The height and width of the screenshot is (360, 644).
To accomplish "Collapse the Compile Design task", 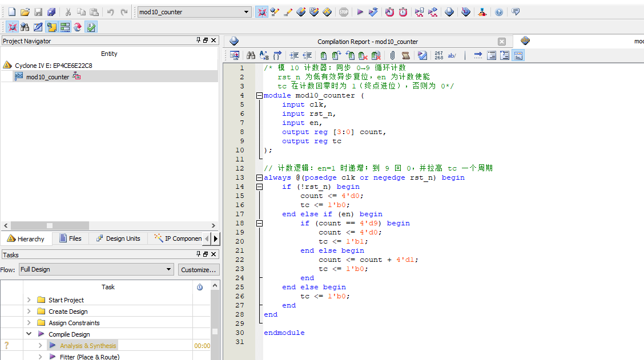I will [x=29, y=334].
